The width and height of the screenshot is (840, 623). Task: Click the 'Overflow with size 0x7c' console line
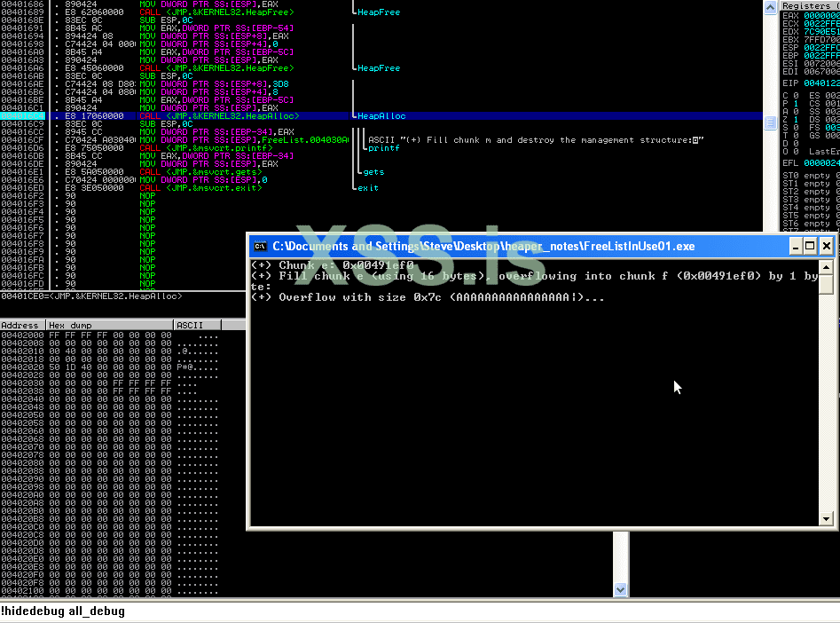[x=428, y=297]
